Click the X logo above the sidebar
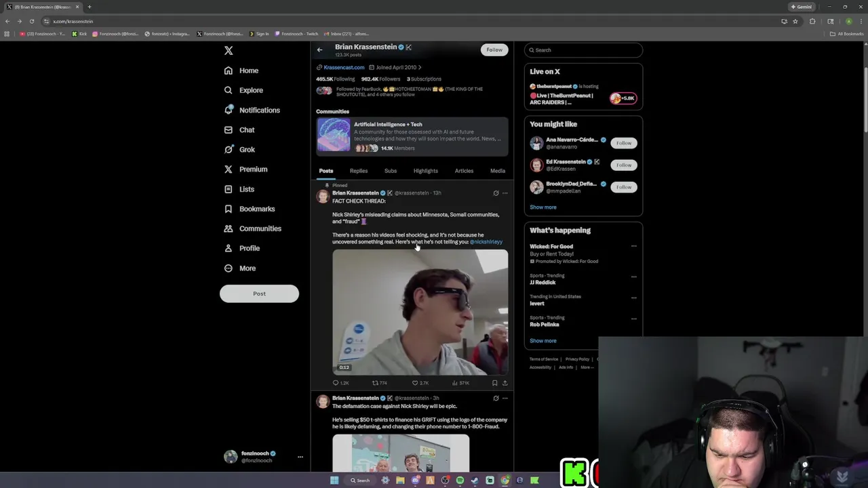This screenshot has height=488, width=868. click(x=229, y=51)
